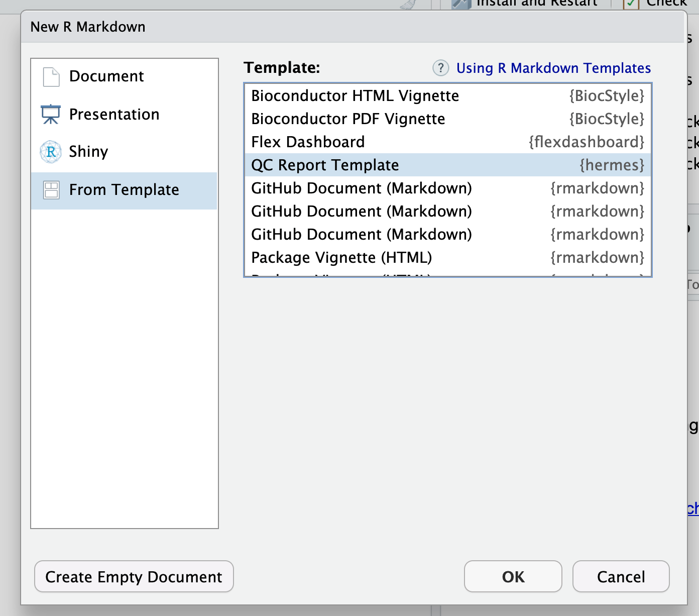
Task: Select the Bioconductor HTML Vignette template
Action: point(355,95)
